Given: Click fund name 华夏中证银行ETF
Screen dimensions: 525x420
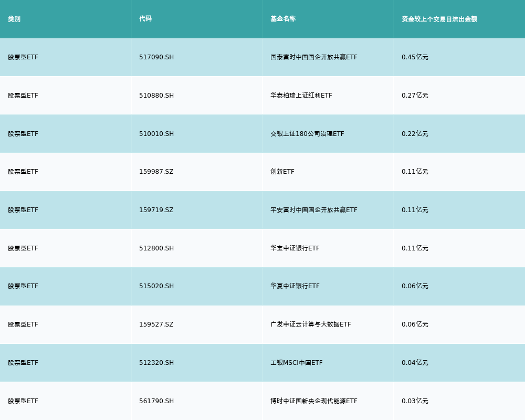Looking at the screenshot, I should click(x=295, y=286).
